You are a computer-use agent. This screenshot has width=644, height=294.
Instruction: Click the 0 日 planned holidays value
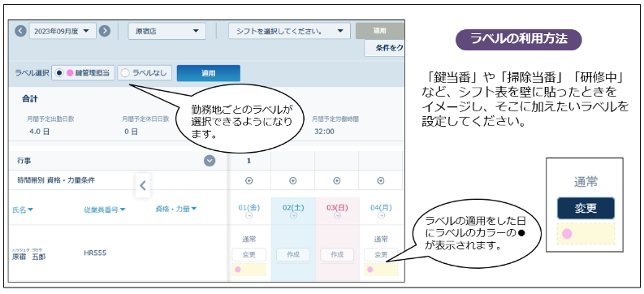pos(131,132)
